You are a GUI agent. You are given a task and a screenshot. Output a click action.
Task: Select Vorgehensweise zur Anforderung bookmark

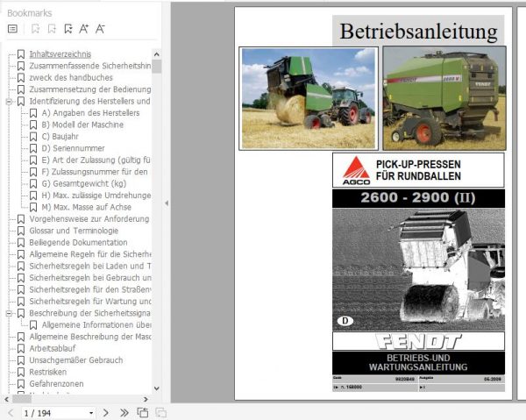pyautogui.click(x=89, y=218)
